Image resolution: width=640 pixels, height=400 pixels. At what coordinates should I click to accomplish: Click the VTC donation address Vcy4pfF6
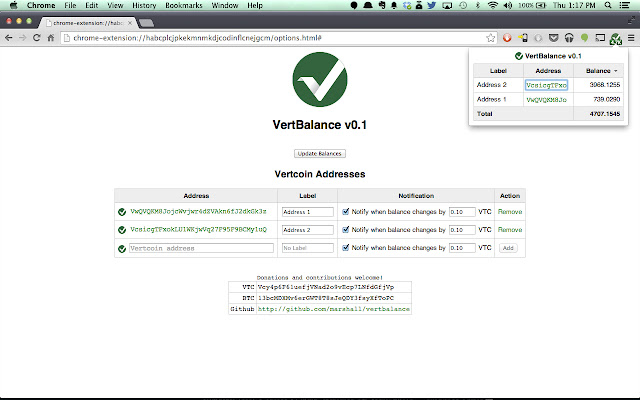(x=326, y=287)
